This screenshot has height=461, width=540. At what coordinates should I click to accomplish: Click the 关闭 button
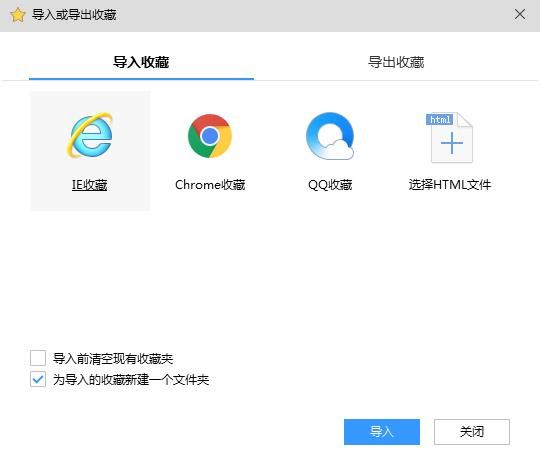[471, 432]
